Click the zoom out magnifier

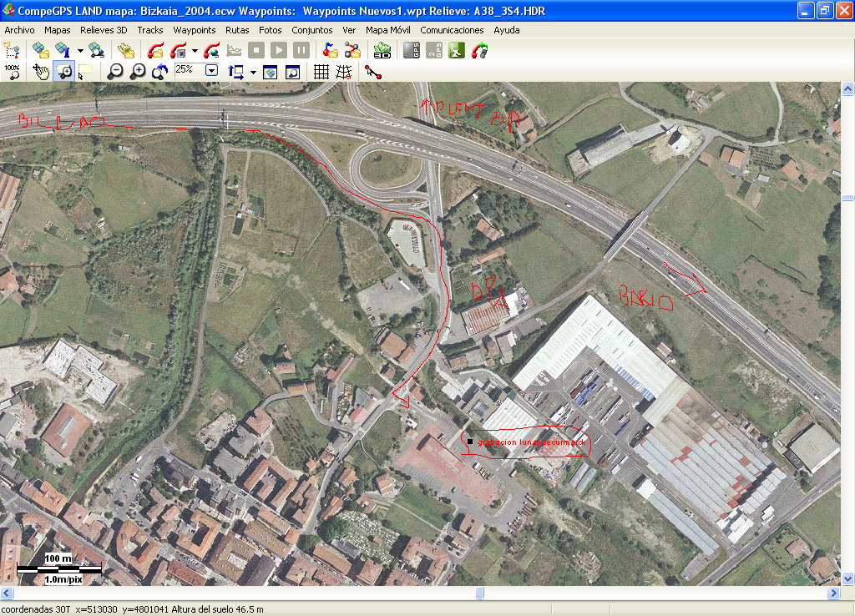tap(115, 72)
